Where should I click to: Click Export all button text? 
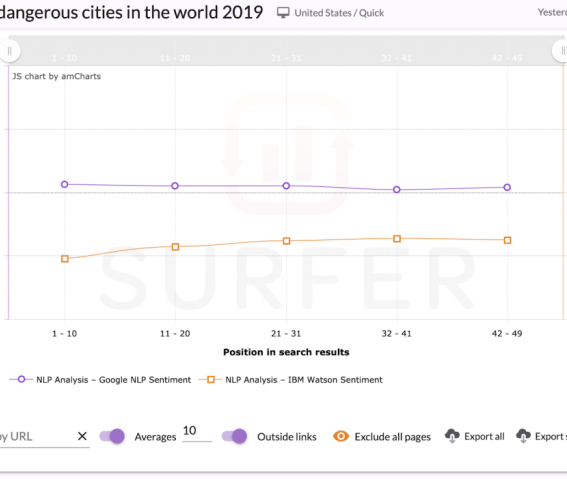pos(484,437)
